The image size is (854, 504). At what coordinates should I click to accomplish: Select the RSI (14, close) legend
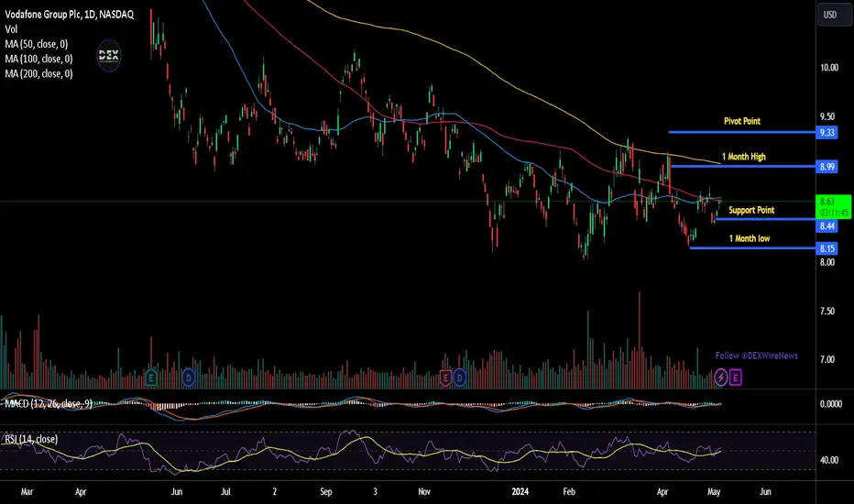click(31, 439)
